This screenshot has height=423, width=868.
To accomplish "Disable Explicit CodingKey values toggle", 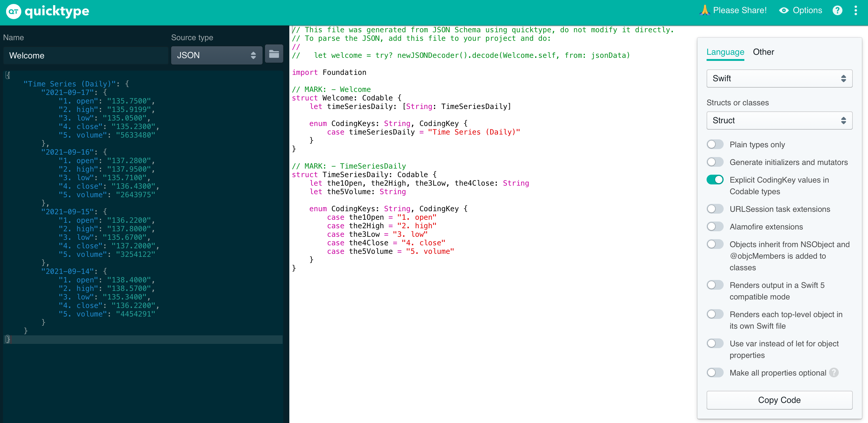I will [715, 180].
